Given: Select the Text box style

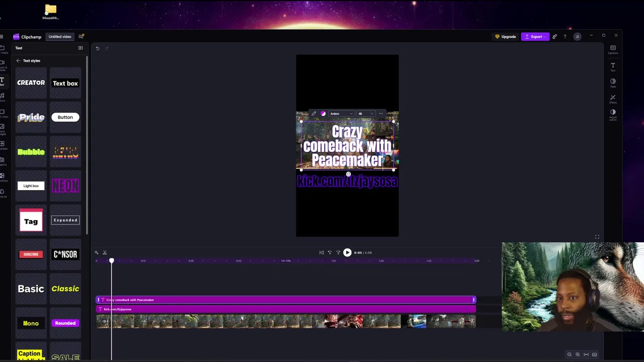Looking at the screenshot, I should click(65, 83).
